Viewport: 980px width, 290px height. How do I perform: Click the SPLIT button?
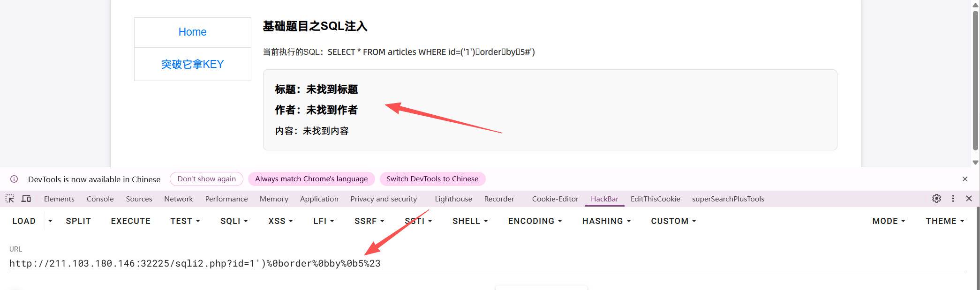[78, 221]
